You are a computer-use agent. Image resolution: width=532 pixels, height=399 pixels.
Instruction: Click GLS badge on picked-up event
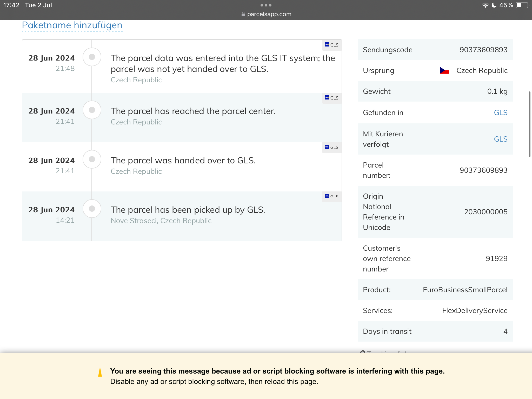[x=332, y=197]
